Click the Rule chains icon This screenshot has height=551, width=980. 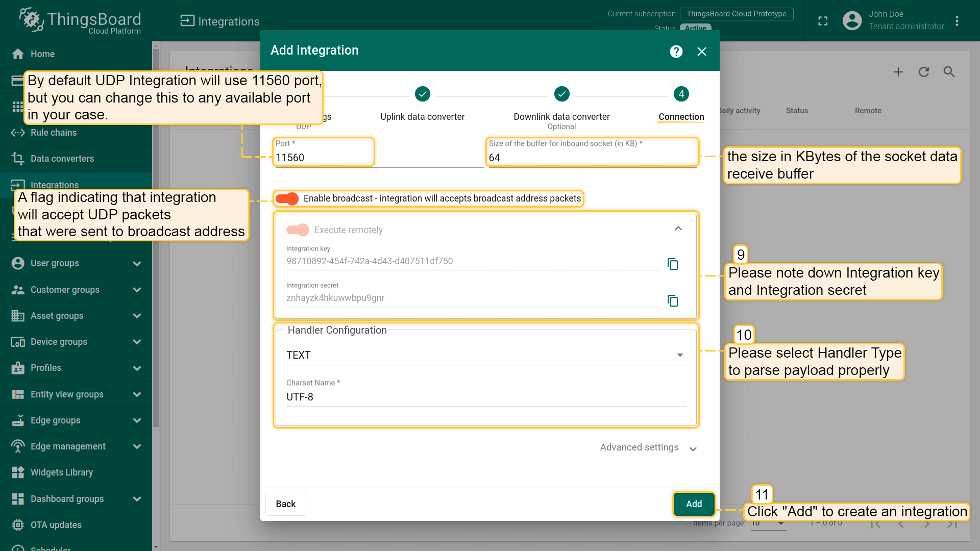pos(18,133)
